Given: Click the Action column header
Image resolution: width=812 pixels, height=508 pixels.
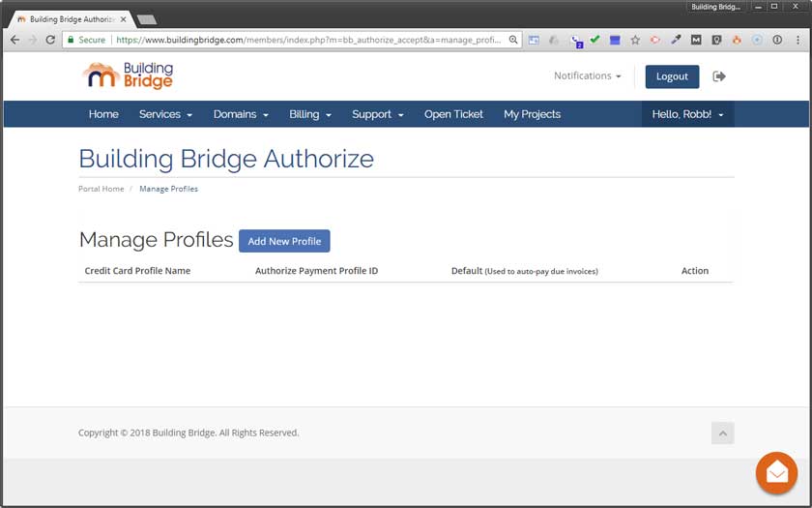Looking at the screenshot, I should tap(694, 271).
